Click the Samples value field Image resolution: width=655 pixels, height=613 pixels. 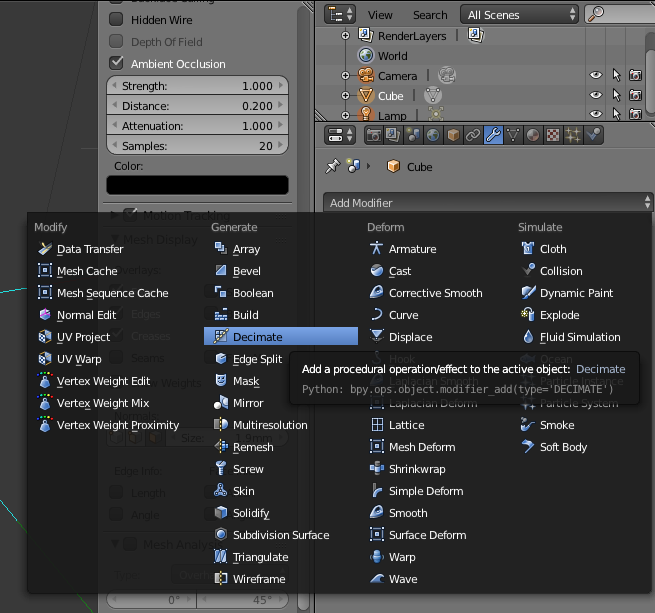tap(198, 145)
